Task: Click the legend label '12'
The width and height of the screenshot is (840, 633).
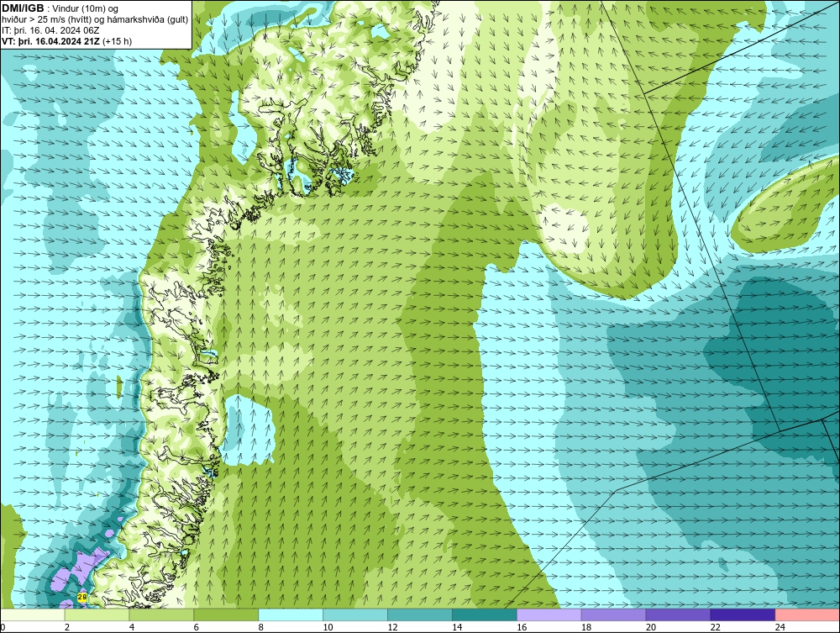Action: (392, 627)
